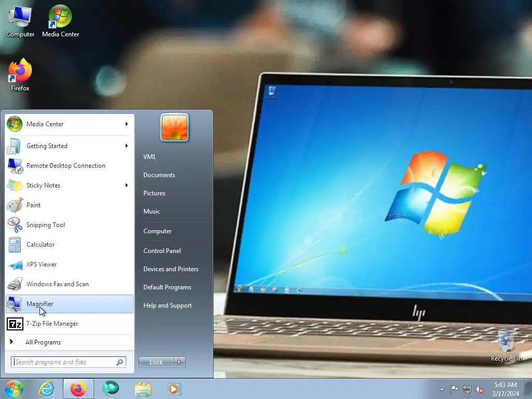Show hidden tray icons arrow
532x399 pixels.
pyautogui.click(x=442, y=389)
